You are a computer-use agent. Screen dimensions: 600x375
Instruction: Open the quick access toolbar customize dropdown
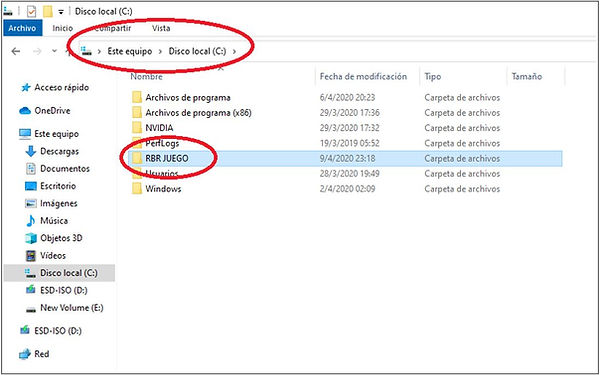(x=60, y=12)
